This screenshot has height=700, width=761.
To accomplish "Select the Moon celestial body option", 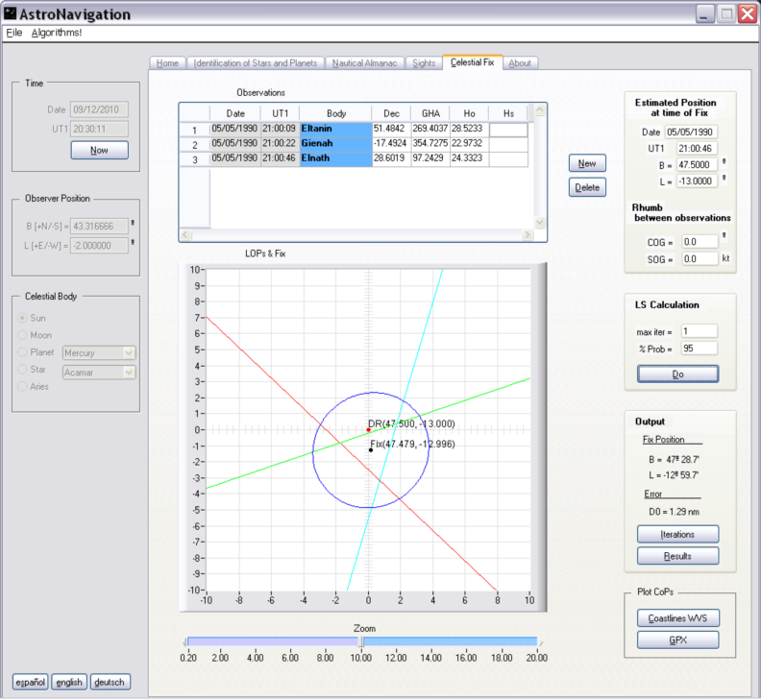I will pyautogui.click(x=24, y=335).
